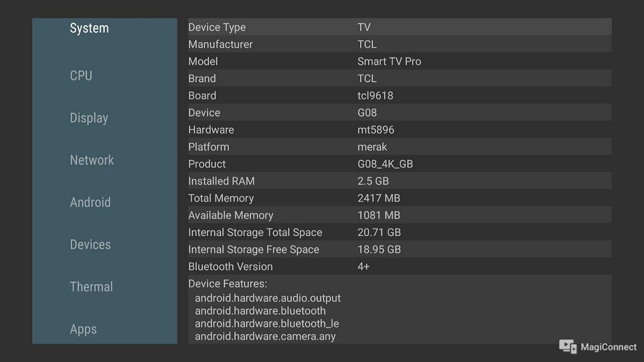Select the Device Type row
Screen dimensions: 644x362
(399, 27)
